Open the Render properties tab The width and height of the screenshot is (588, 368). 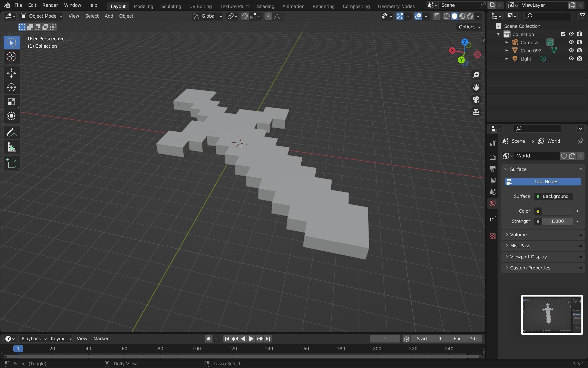492,157
